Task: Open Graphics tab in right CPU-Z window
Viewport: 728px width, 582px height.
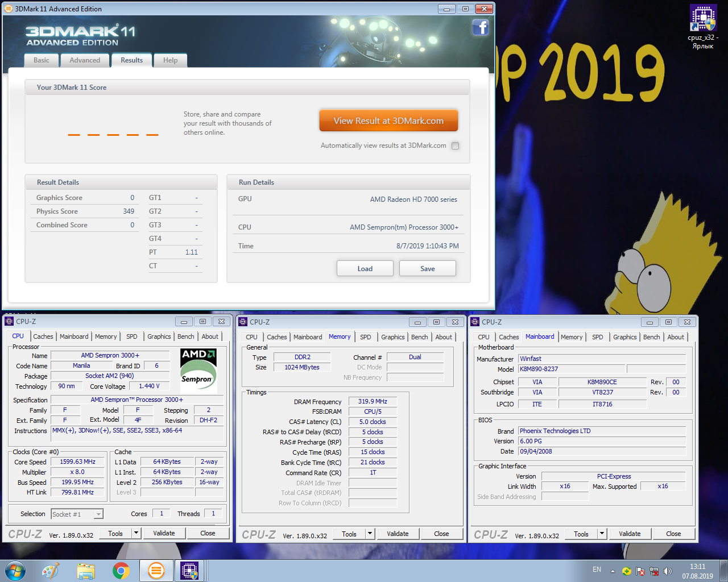Action: pyautogui.click(x=624, y=337)
